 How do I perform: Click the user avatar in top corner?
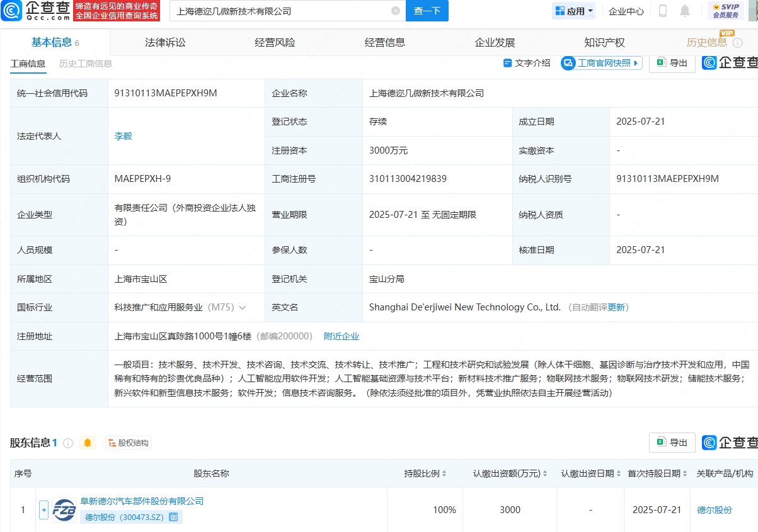click(753, 11)
